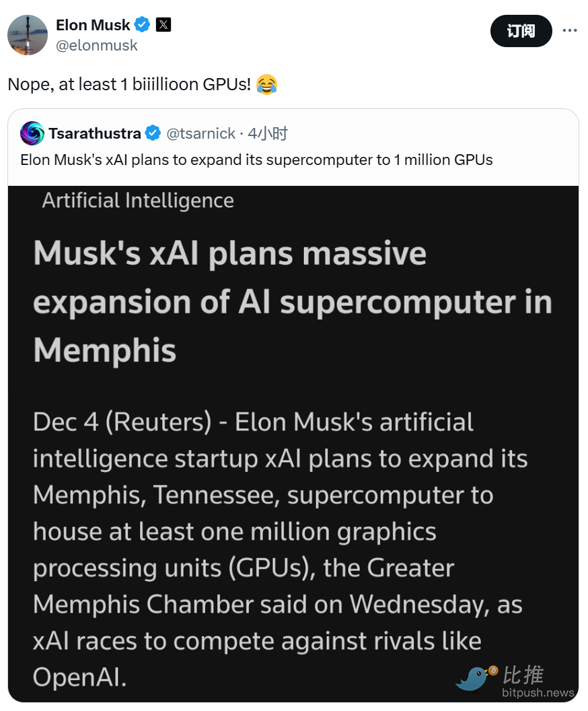588x711 pixels.
Task: Click Tsarathustra's verified checkmark badge
Action: tap(153, 133)
